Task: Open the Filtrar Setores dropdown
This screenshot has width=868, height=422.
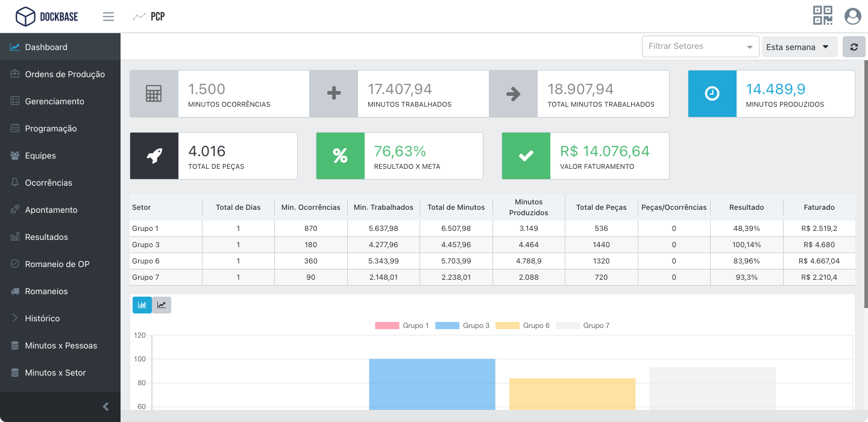Action: [700, 46]
